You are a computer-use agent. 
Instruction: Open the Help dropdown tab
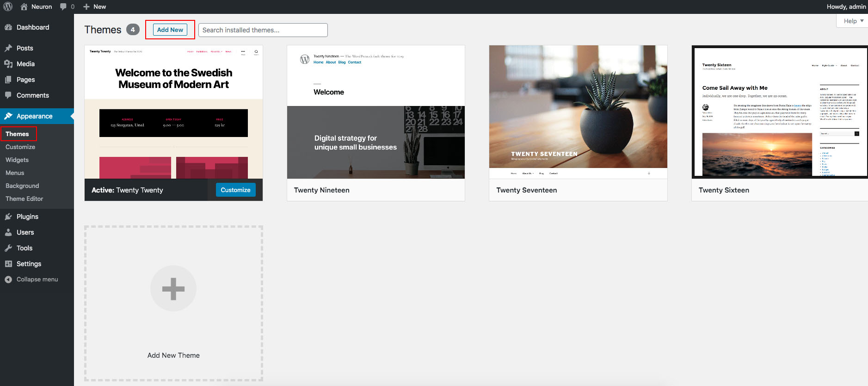[x=853, y=21]
